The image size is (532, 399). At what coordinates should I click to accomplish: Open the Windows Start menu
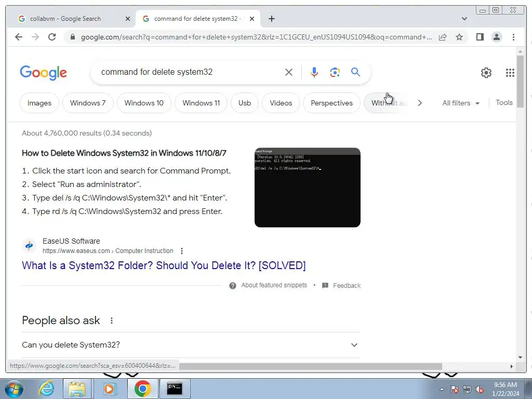(14, 389)
